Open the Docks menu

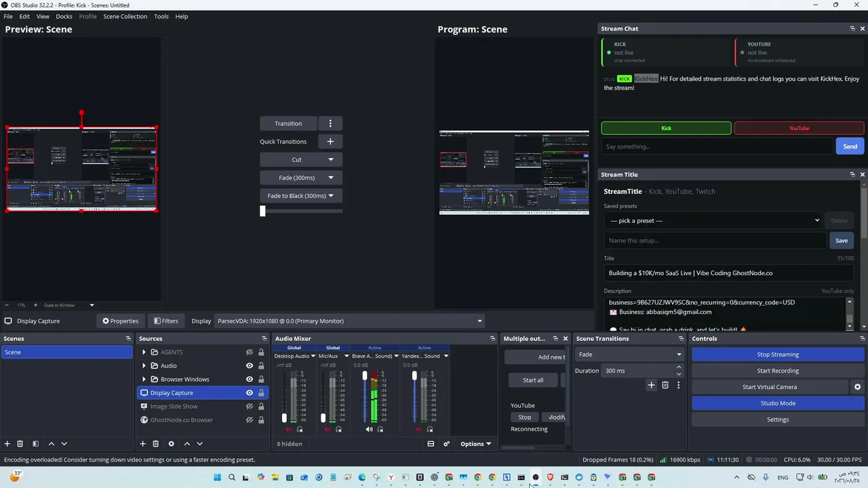tap(64, 16)
